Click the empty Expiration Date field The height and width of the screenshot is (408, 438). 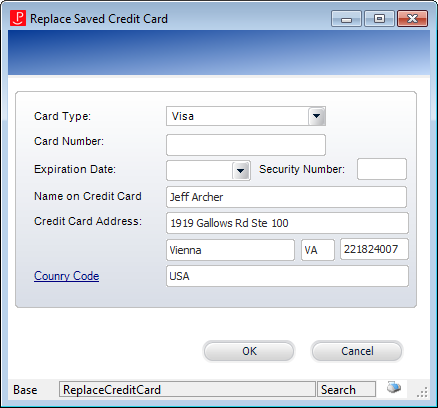(x=200, y=171)
